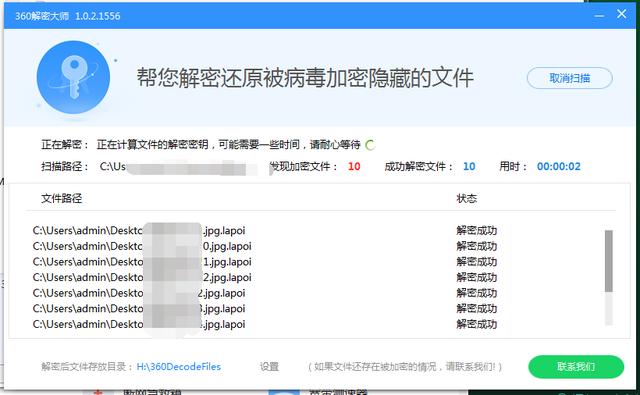Click 解密成功 status of 0.jpg.lapoi row
The width and height of the screenshot is (640, 395).
point(477,246)
